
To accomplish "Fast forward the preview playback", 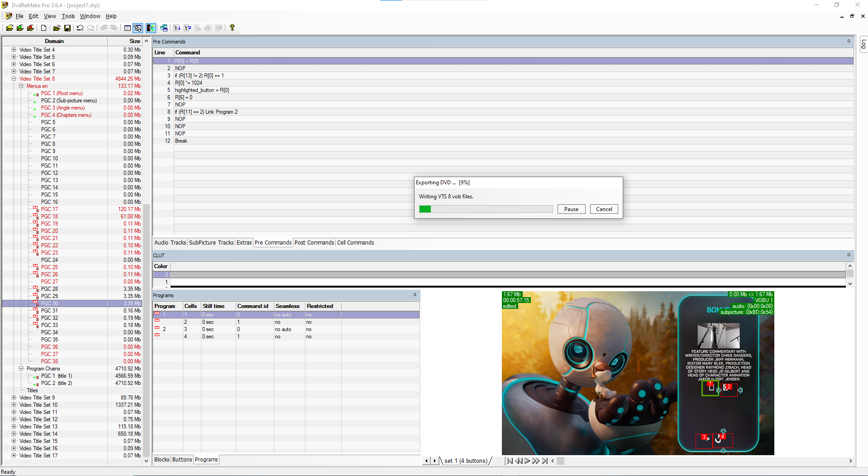I will click(x=536, y=461).
